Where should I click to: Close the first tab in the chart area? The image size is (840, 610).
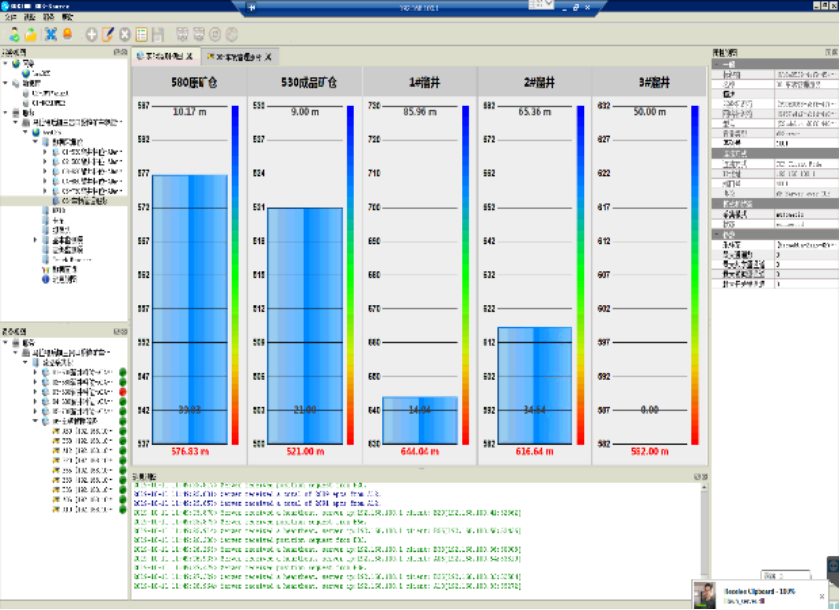pyautogui.click(x=189, y=56)
